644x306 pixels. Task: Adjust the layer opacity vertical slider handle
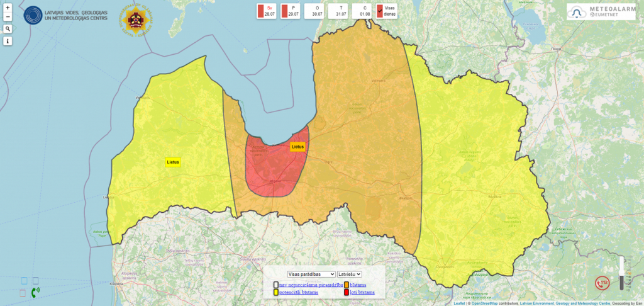[x=621, y=273]
